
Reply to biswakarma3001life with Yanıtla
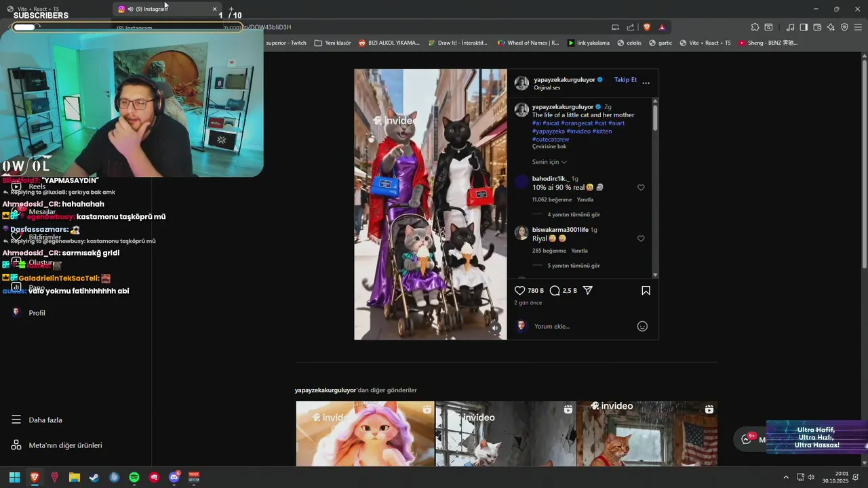coord(580,251)
